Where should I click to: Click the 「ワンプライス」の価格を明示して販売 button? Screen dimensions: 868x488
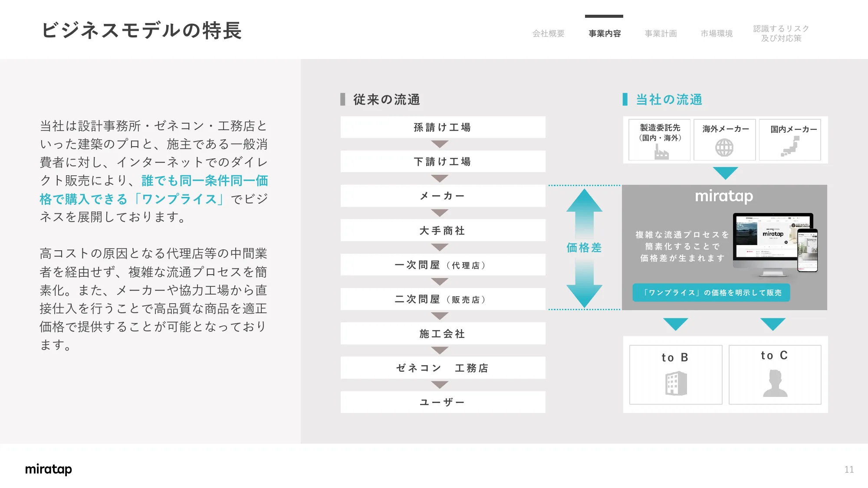pos(711,293)
